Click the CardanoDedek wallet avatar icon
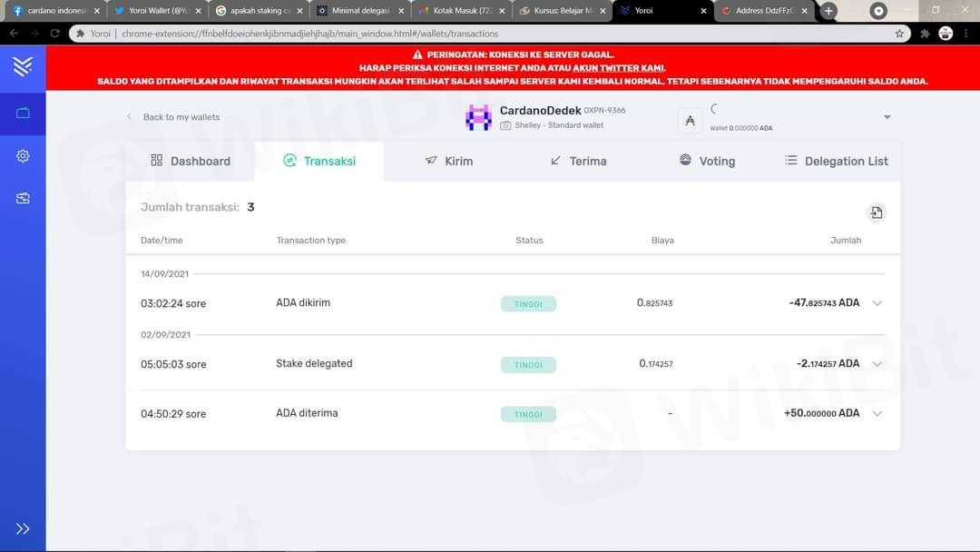980x552 pixels. (478, 117)
